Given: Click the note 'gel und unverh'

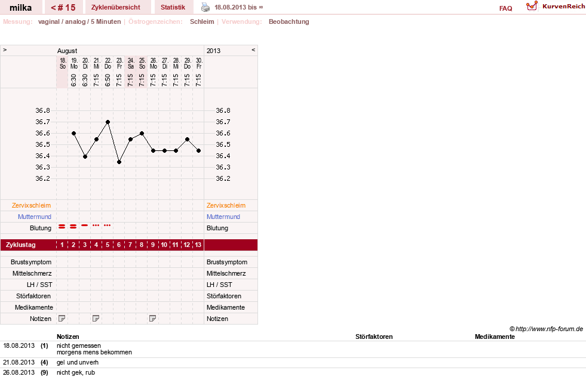Looking at the screenshot, I should point(78,363).
